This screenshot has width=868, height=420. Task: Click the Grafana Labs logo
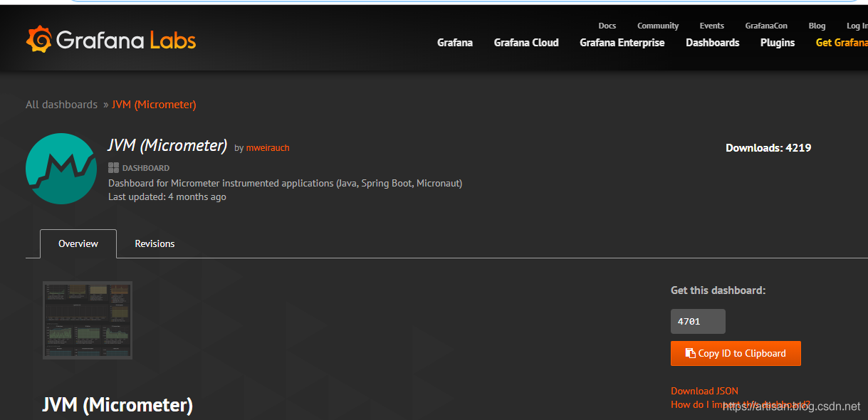coord(111,40)
